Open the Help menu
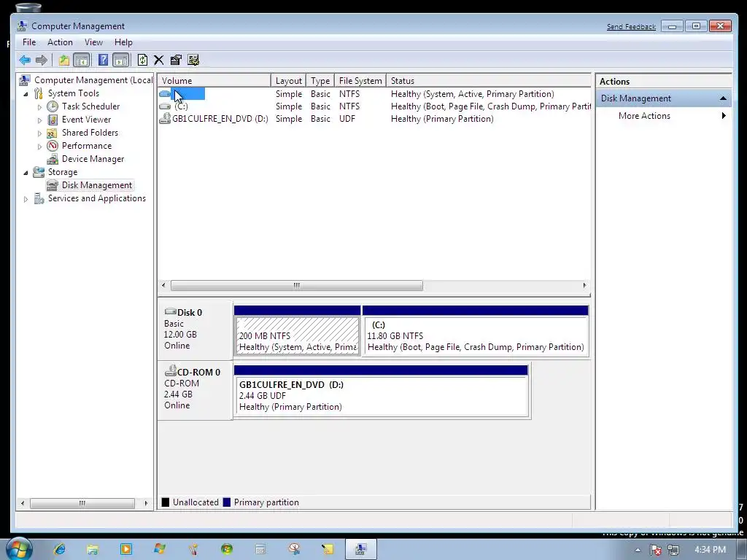The height and width of the screenshot is (560, 747). 123,42
